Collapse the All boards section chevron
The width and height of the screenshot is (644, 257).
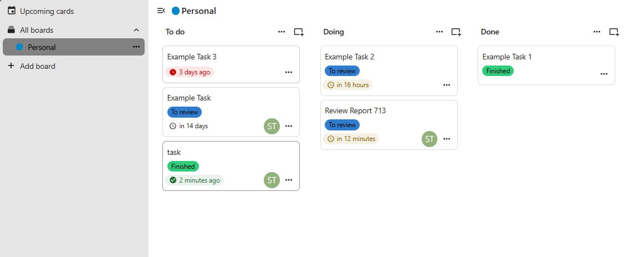(x=136, y=30)
